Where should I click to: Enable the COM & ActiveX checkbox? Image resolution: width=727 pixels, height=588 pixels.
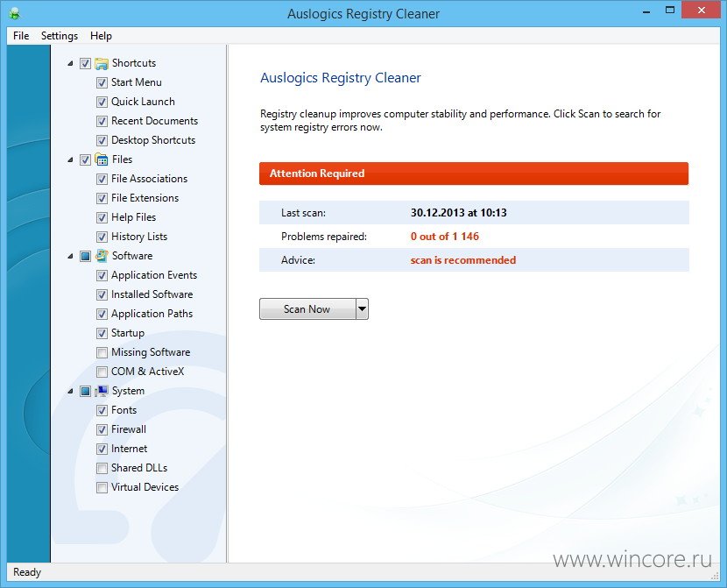click(102, 372)
